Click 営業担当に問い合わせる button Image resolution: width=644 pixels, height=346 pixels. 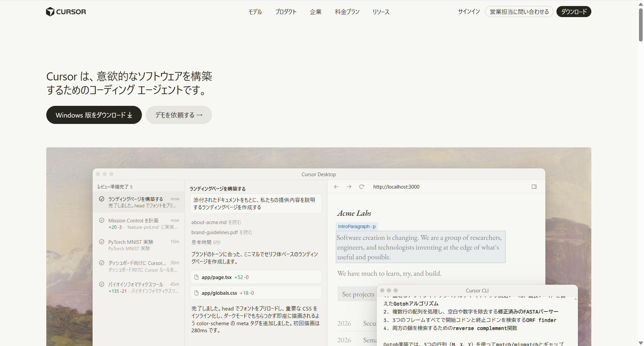coord(519,12)
